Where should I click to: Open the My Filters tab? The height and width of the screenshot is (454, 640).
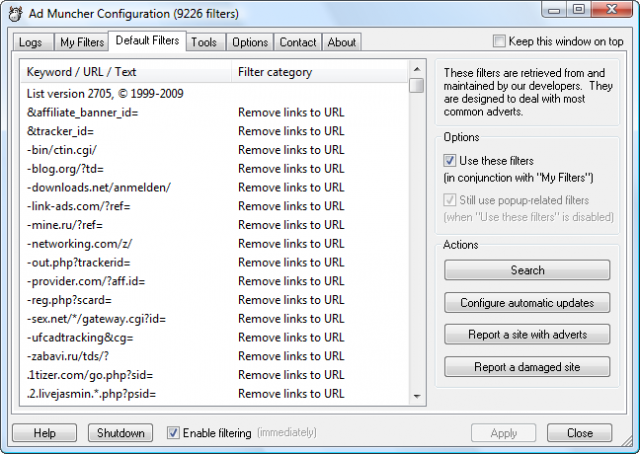tap(82, 42)
